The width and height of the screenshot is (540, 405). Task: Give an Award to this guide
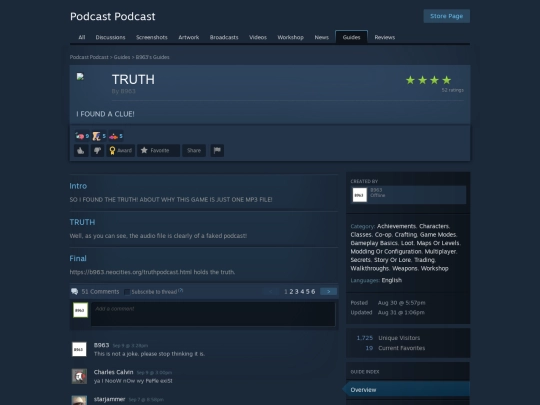click(121, 150)
